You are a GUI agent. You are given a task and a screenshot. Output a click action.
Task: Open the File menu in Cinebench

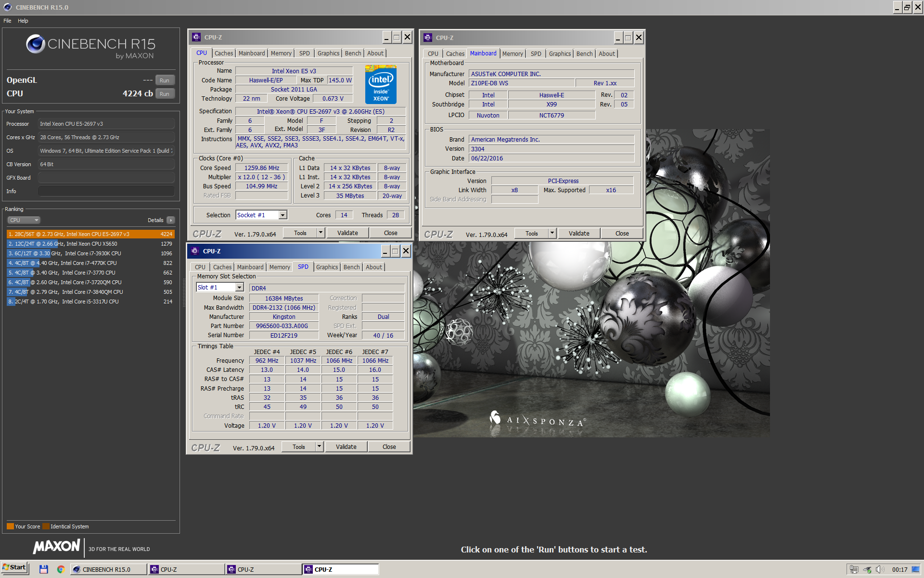click(7, 21)
